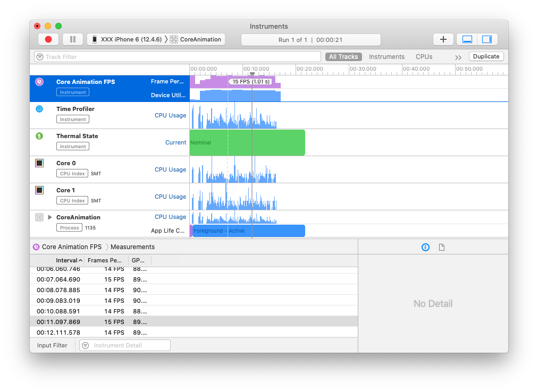Click Instrument badge under Core Animation FPS
Viewport: 538px width, 392px height.
[73, 92]
